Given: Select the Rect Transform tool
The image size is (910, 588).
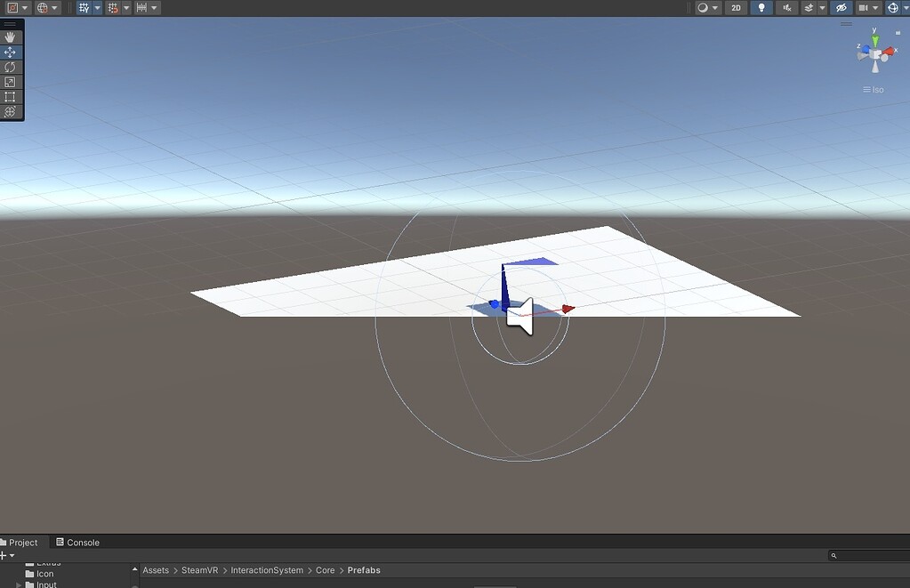Looking at the screenshot, I should [10, 96].
